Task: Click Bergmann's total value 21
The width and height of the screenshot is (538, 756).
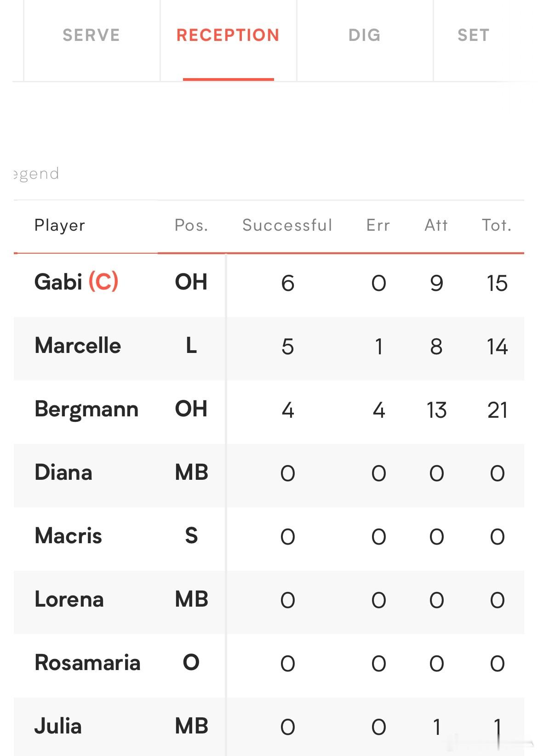Action: (x=498, y=410)
